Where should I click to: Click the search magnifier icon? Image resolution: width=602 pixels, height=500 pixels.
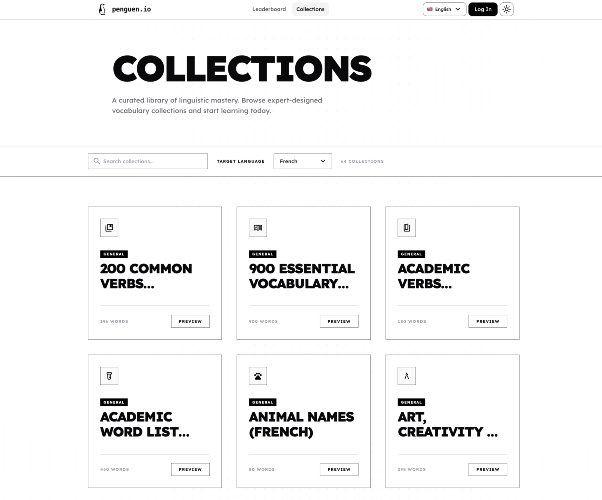(x=97, y=161)
